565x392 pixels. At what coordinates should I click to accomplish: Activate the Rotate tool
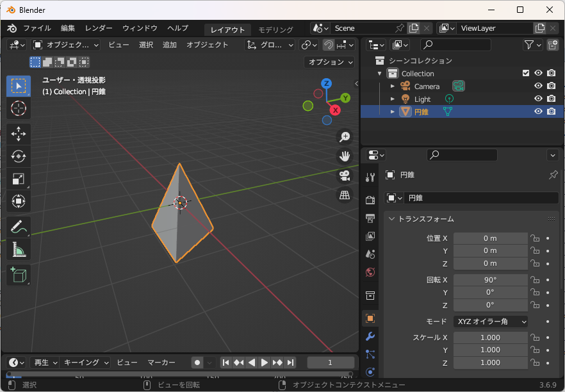tap(19, 156)
